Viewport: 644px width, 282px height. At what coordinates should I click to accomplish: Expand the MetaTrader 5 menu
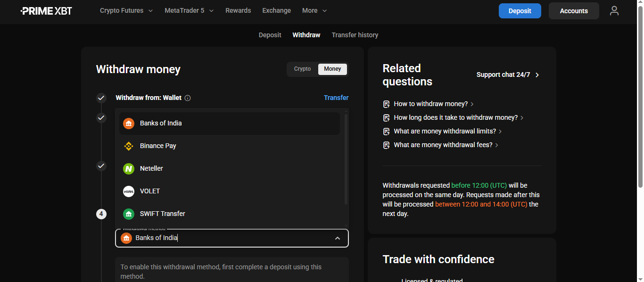pos(189,10)
